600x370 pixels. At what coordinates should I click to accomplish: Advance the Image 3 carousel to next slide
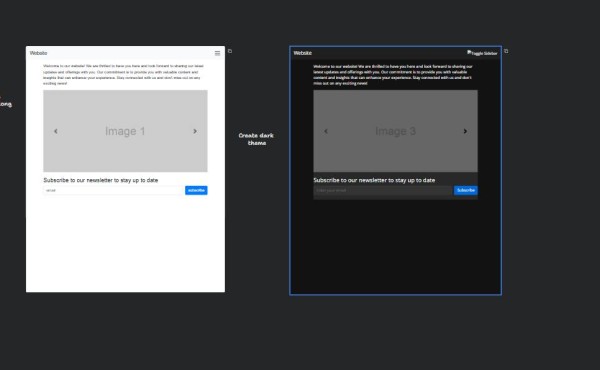click(x=465, y=131)
